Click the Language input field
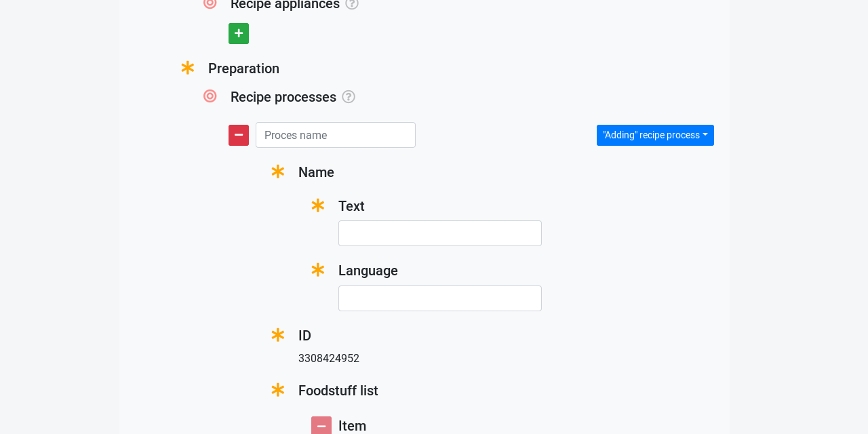The image size is (868, 434). [440, 298]
